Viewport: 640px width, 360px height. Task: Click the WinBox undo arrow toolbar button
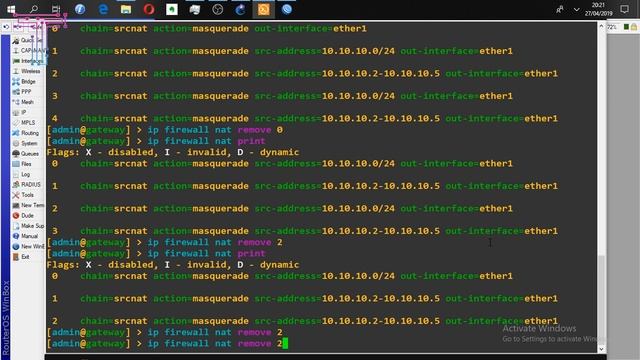pyautogui.click(x=6, y=27)
